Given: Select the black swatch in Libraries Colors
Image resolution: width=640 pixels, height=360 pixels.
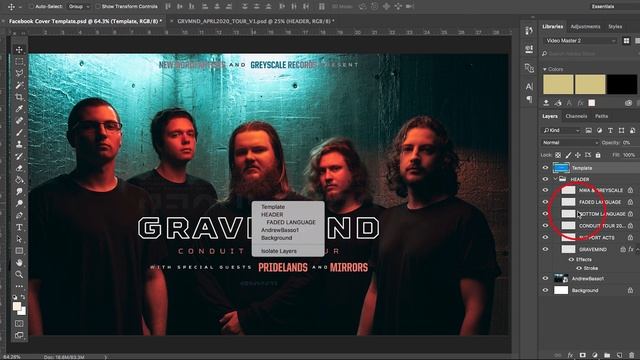Looking at the screenshot, I should (x=622, y=84).
